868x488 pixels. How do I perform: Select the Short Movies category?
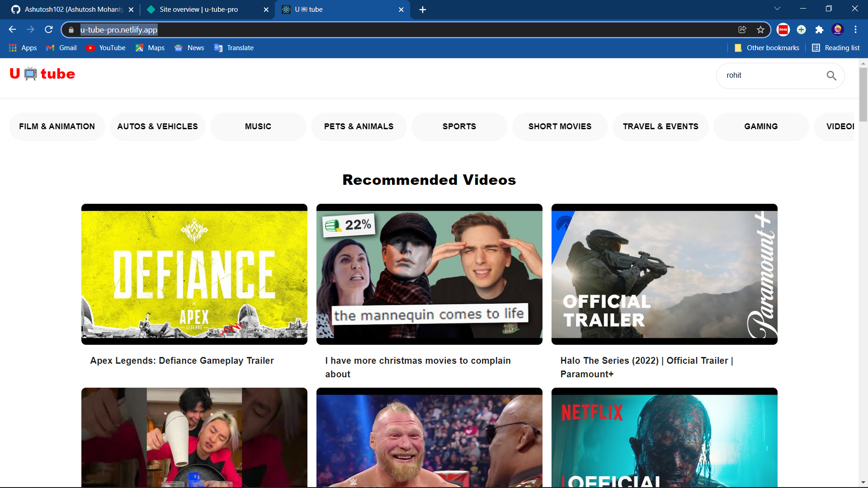click(560, 127)
